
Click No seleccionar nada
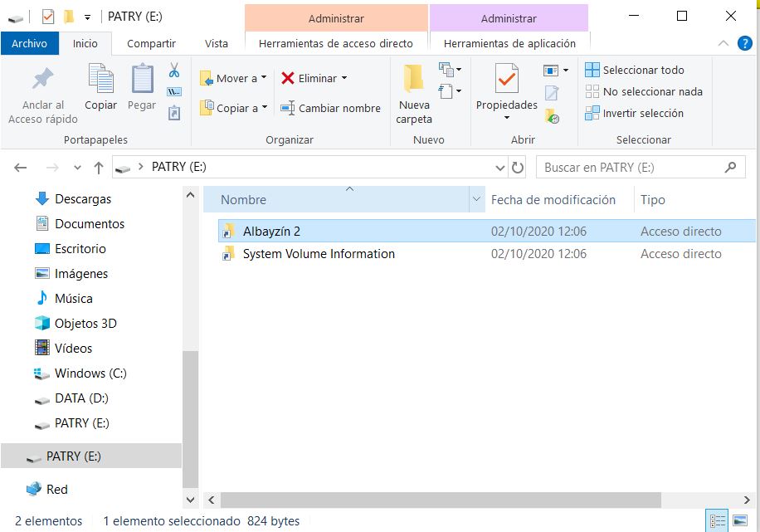pos(644,91)
